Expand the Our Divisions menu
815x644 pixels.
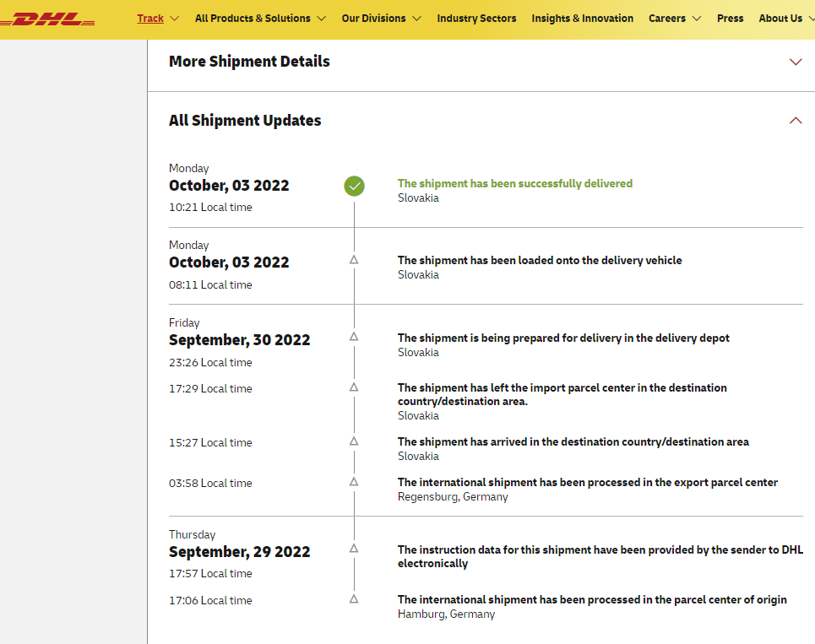tap(381, 19)
